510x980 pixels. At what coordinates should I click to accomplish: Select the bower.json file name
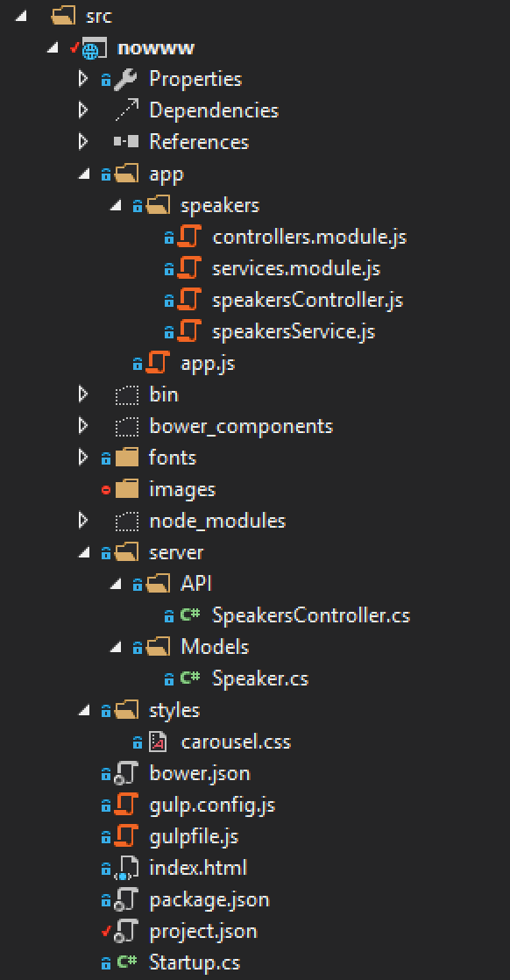pos(200,774)
